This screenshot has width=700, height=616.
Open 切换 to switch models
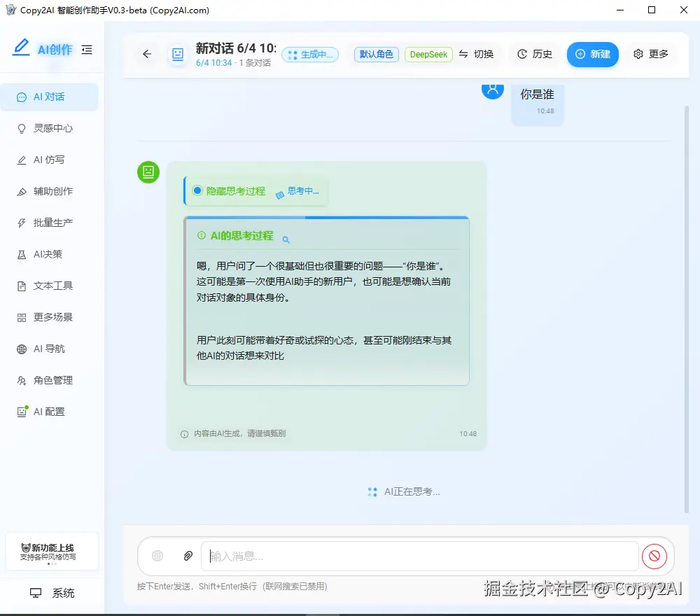478,53
